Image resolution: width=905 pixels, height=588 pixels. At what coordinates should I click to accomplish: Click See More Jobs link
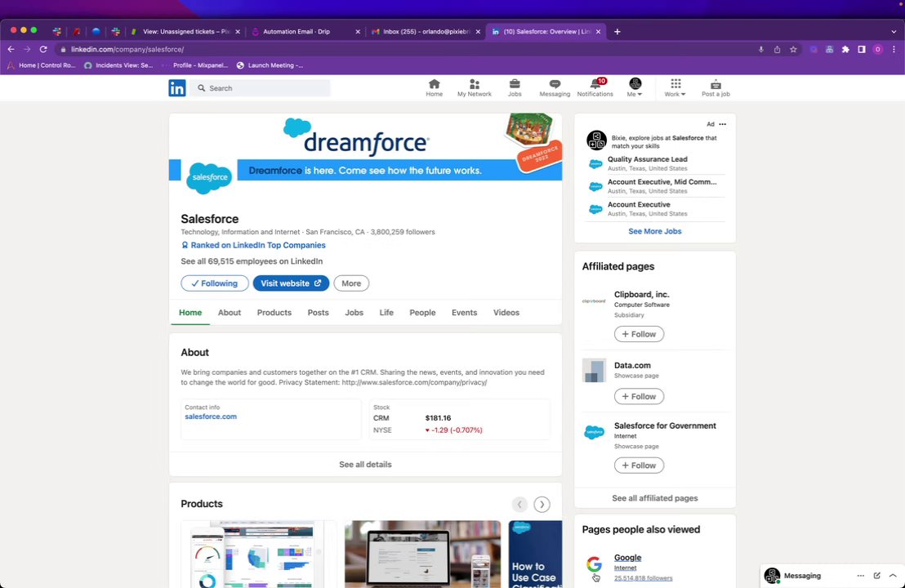pos(654,231)
